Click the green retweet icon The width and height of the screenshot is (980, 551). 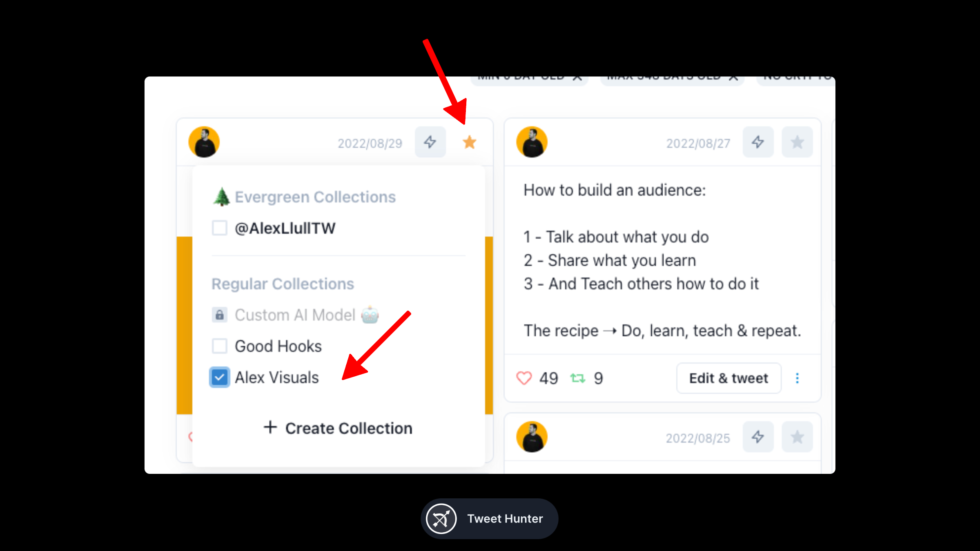click(x=578, y=378)
